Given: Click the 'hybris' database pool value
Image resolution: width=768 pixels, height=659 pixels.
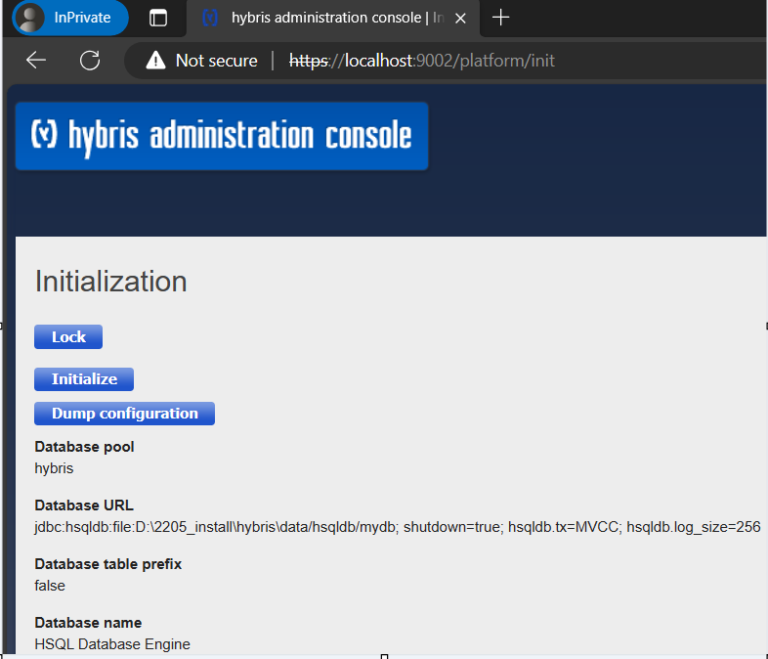Looking at the screenshot, I should click(x=54, y=468).
